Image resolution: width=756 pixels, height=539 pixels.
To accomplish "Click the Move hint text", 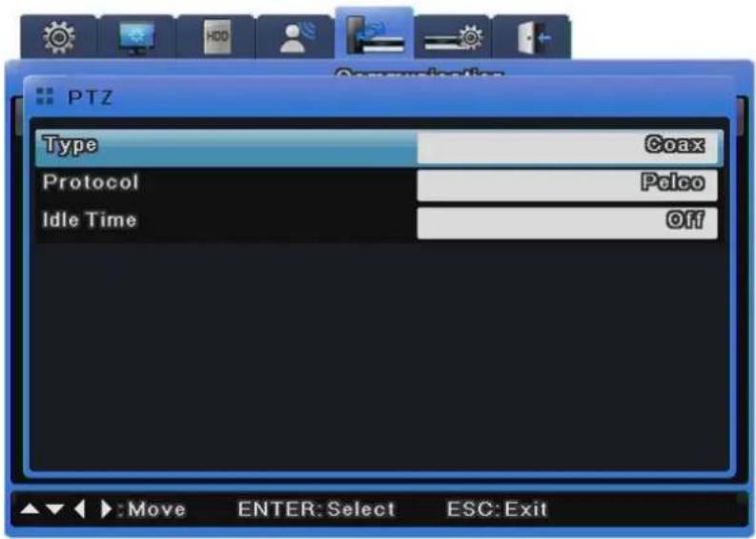I will (x=156, y=509).
